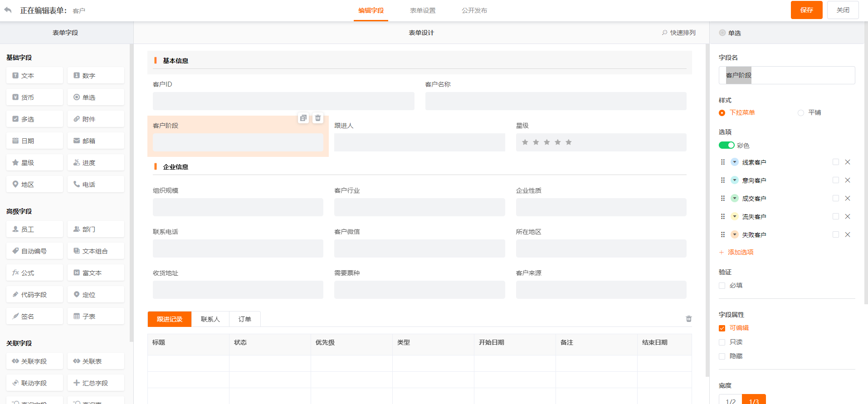Screen dimensions: 868x404
Task: Click the back arrow icon
Action: coord(8,10)
